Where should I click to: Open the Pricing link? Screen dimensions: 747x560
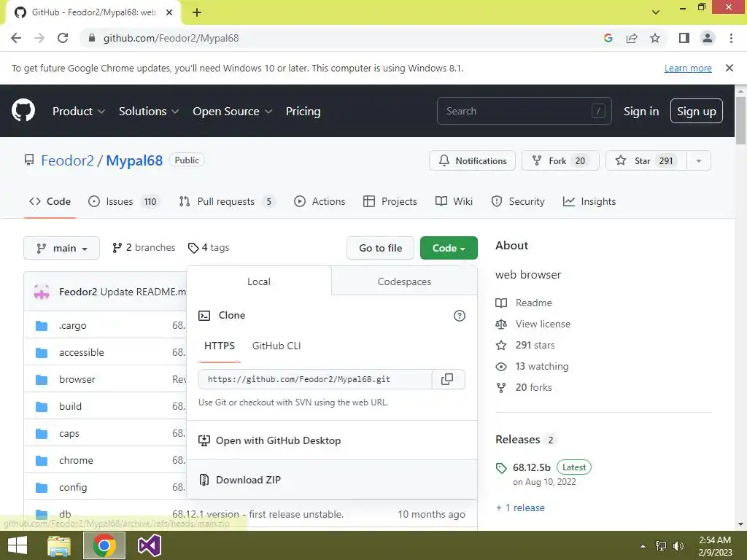(x=303, y=111)
